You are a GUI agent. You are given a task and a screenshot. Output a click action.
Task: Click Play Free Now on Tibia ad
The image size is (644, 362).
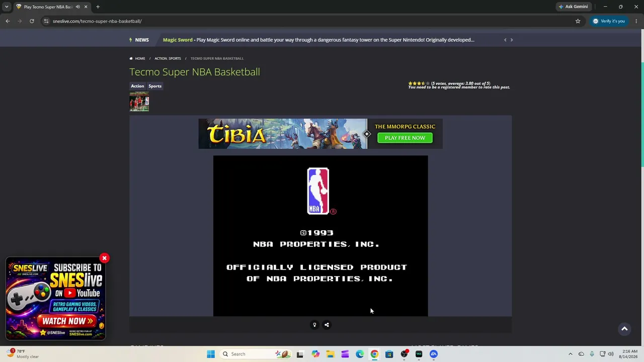tap(405, 138)
